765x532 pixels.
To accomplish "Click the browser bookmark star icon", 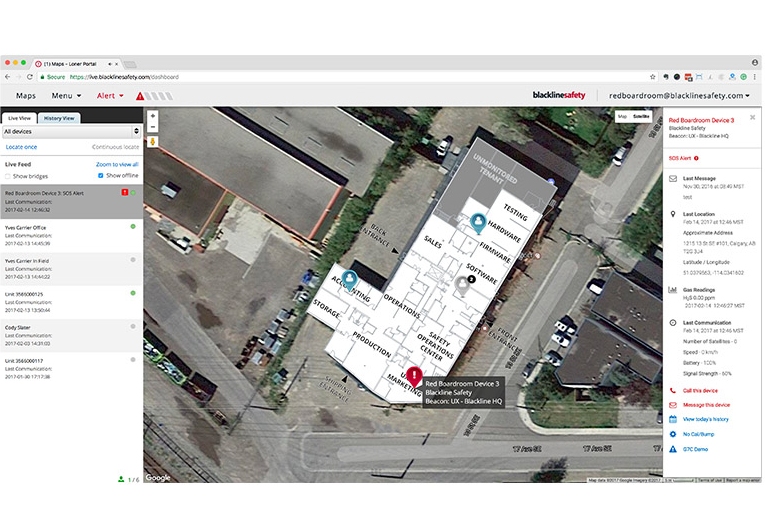I will pos(652,76).
